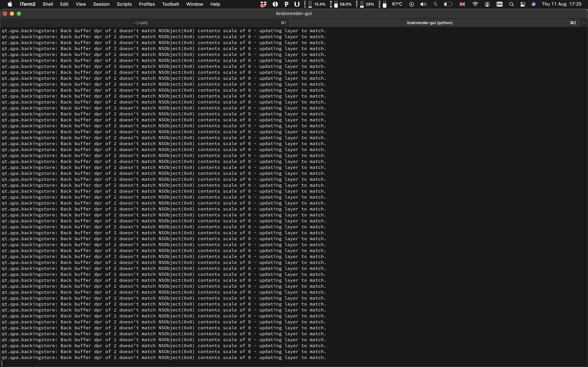Open the Bluetooth status icon
This screenshot has width=588, height=367.
coord(435,4)
